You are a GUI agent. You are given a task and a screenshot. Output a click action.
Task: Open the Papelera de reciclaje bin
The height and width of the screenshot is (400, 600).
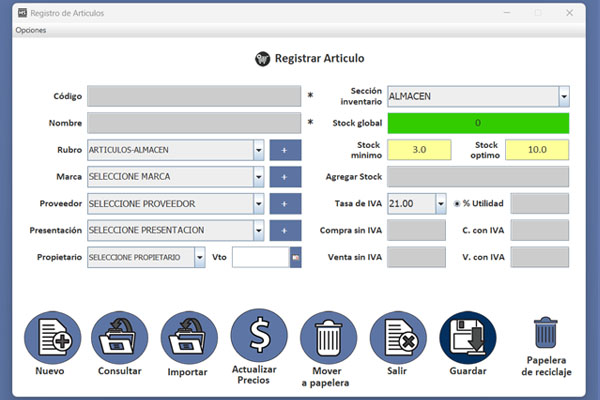[x=546, y=332]
